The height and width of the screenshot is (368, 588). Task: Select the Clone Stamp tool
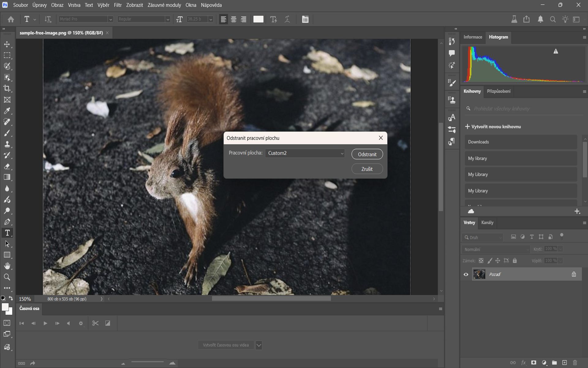[8, 144]
